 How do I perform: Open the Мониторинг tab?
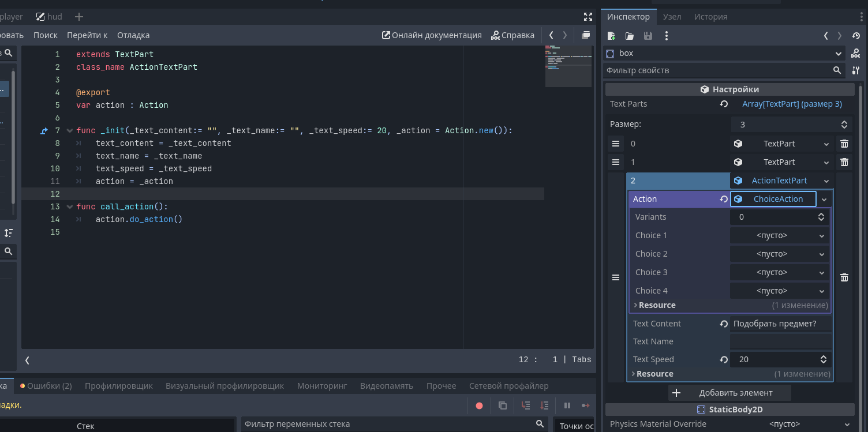pyautogui.click(x=322, y=386)
